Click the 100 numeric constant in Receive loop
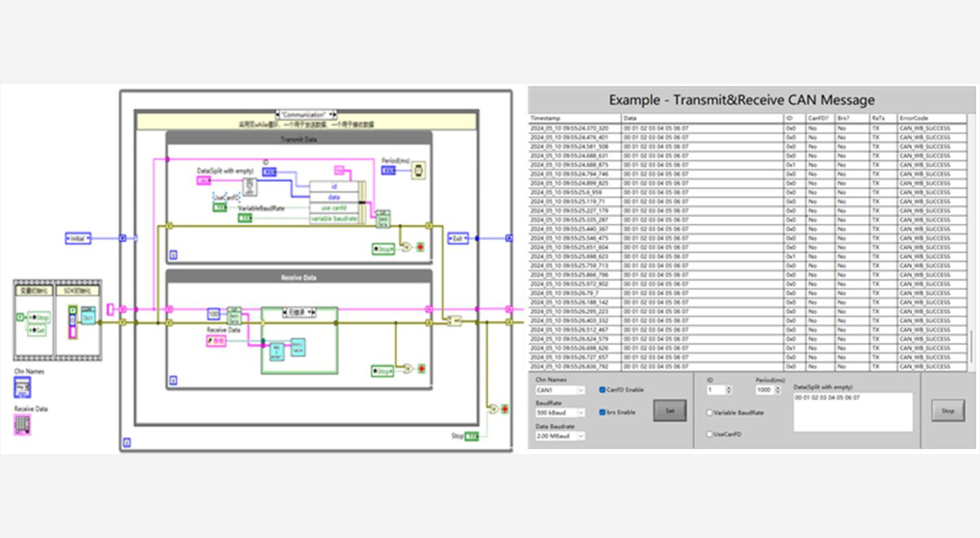 click(x=213, y=314)
